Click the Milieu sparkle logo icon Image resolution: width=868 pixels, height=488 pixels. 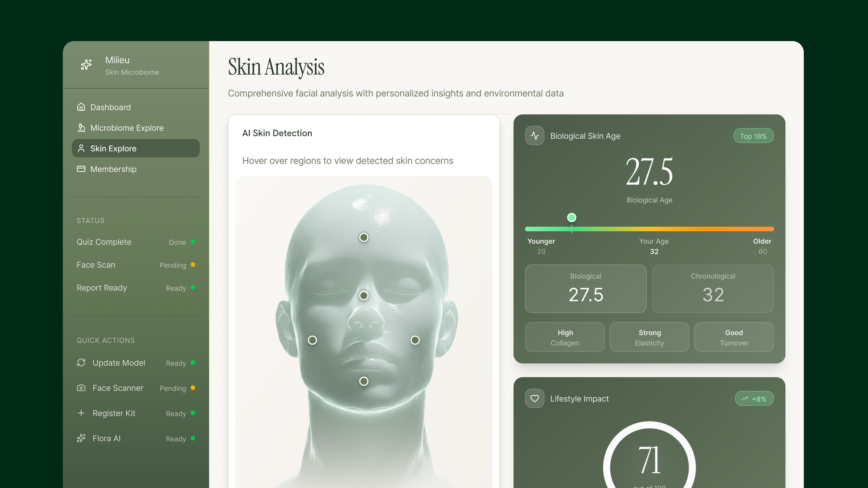pyautogui.click(x=86, y=65)
